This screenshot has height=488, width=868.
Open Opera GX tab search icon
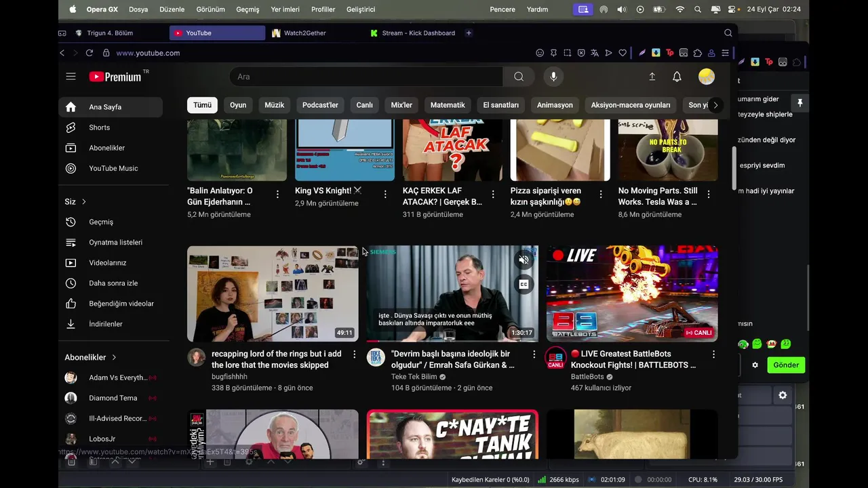728,33
